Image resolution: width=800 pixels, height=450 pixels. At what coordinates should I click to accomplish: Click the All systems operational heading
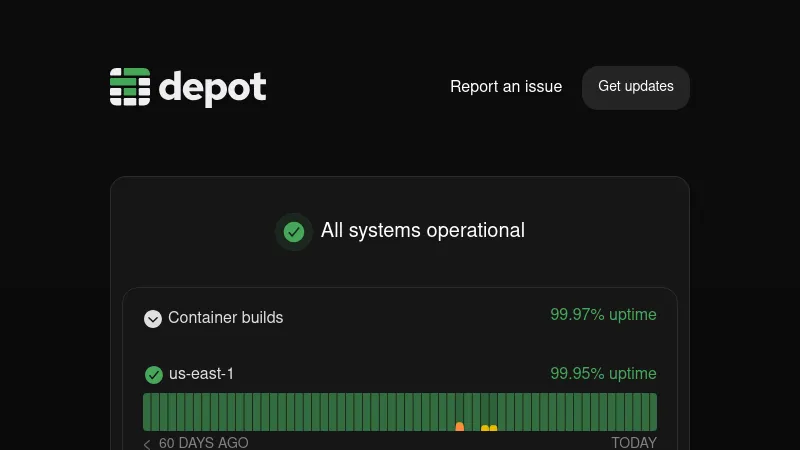point(422,231)
